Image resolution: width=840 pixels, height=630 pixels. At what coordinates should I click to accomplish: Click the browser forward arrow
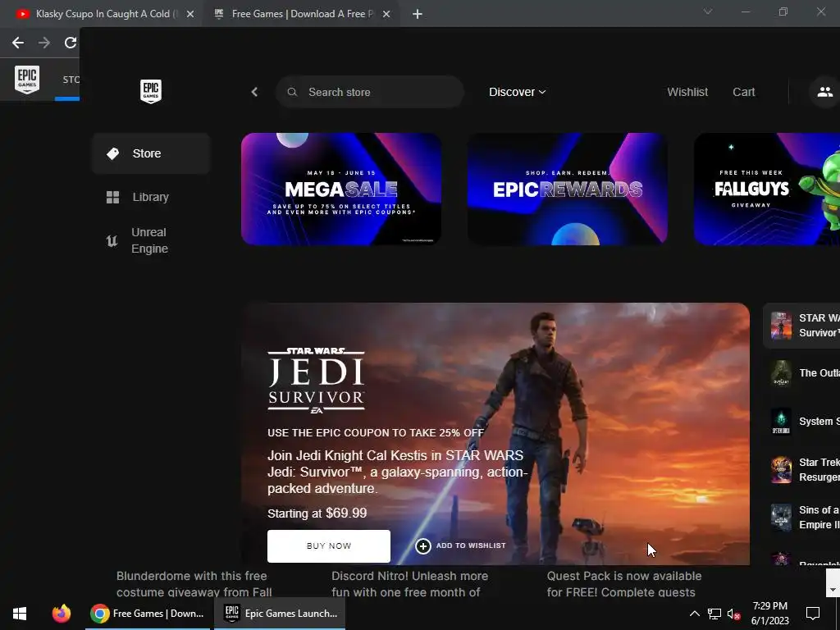click(x=44, y=43)
